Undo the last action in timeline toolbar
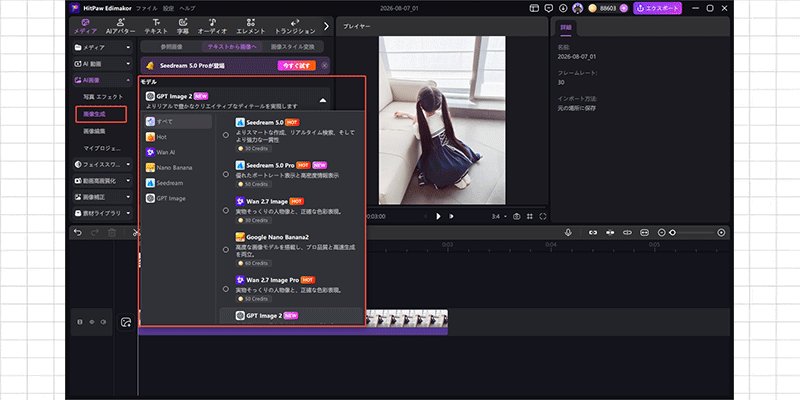The height and width of the screenshot is (400, 800). tap(78, 232)
